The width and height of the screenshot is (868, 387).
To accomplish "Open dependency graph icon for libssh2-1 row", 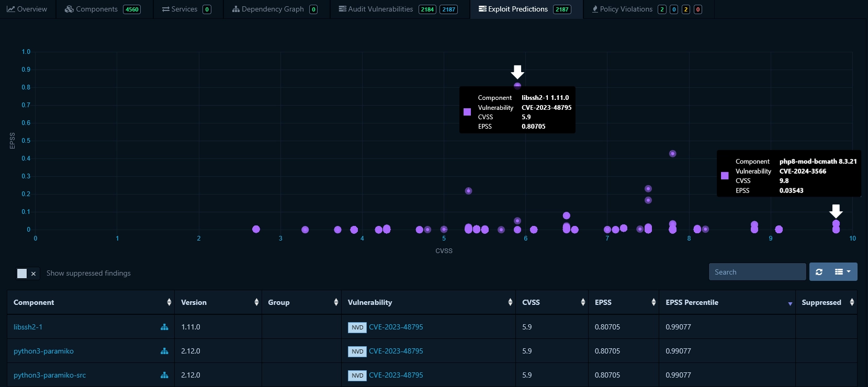I will (x=164, y=327).
